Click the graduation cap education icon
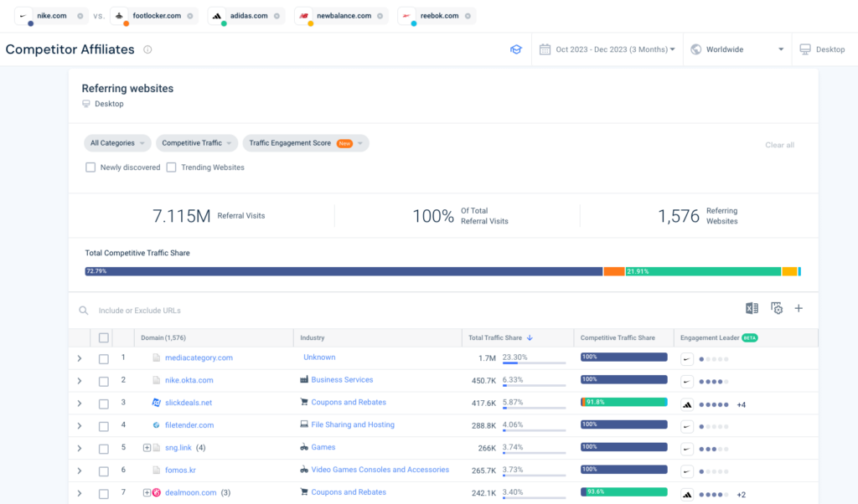The height and width of the screenshot is (504, 858). [x=516, y=49]
